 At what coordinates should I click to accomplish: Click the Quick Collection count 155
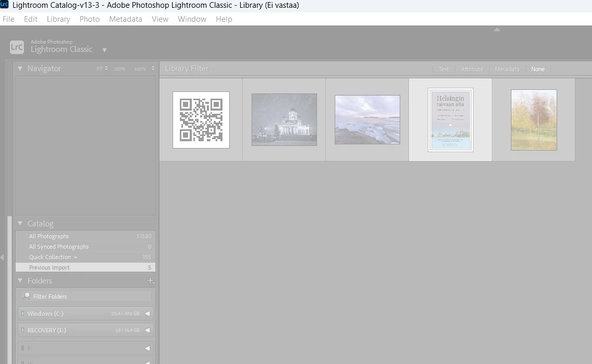click(147, 257)
